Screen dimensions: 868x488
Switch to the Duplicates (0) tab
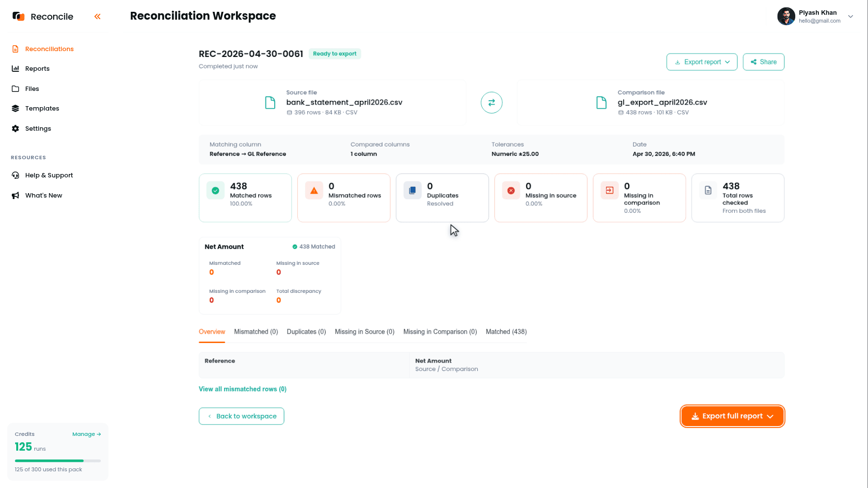[306, 332]
